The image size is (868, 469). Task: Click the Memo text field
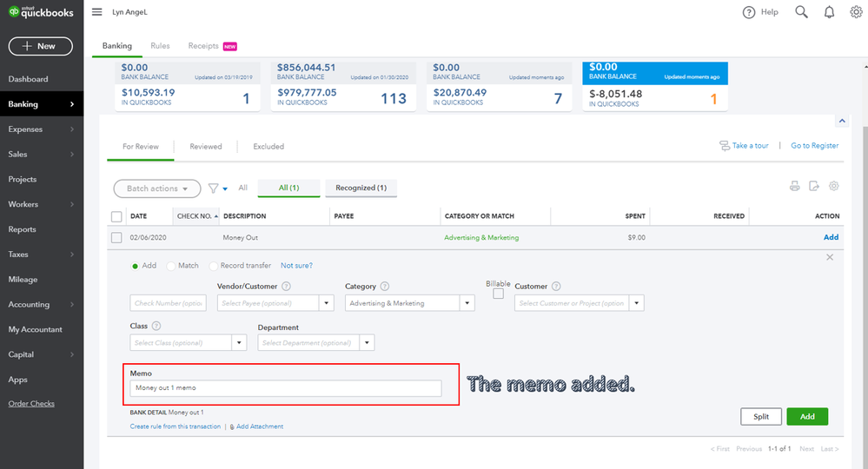(x=286, y=388)
